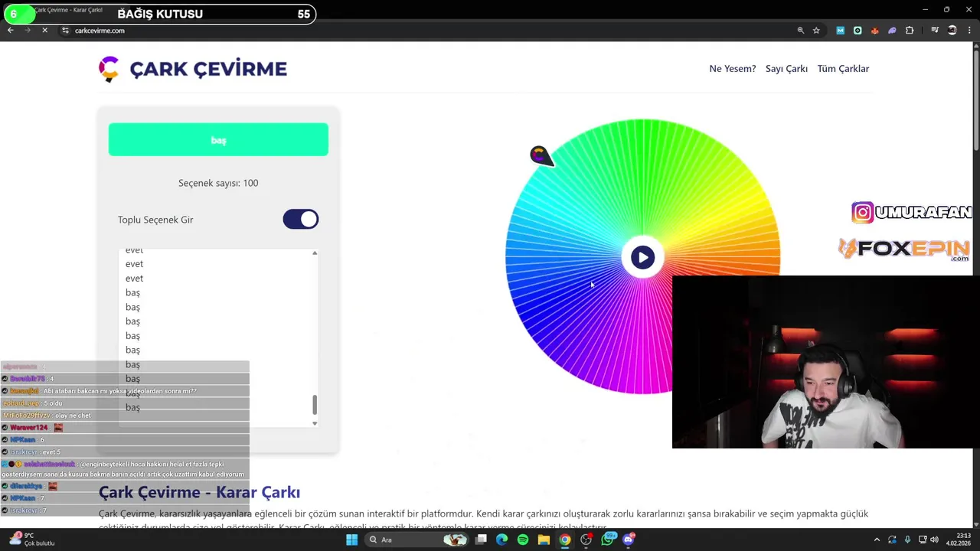Click the options list scrollbar thumb
This screenshot has height=551, width=980.
pyautogui.click(x=315, y=405)
